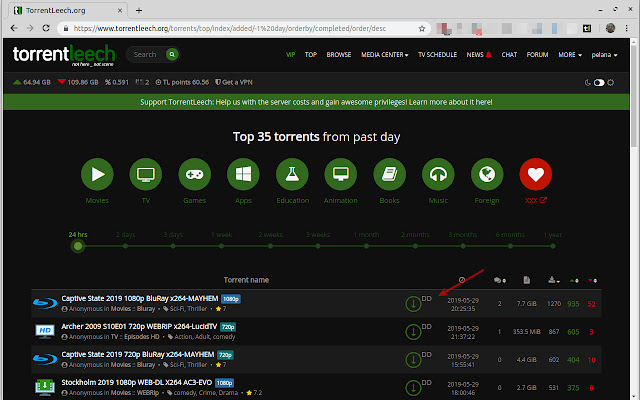Open the MORE dropdown menu
The width and height of the screenshot is (640, 400).
[570, 55]
